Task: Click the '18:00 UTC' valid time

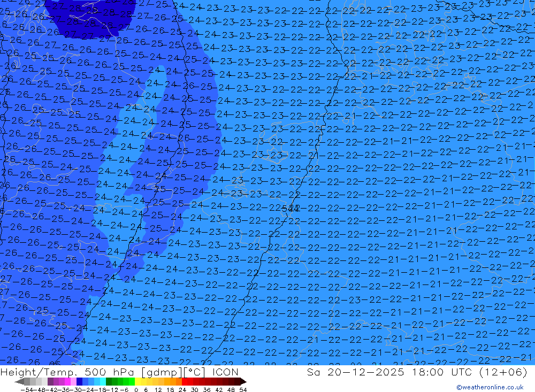Action: click(442, 372)
